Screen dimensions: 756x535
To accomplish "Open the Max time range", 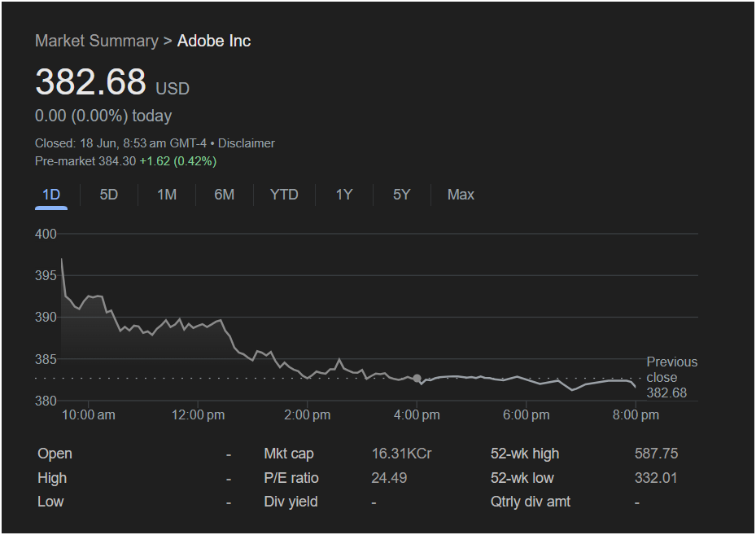I will click(461, 195).
